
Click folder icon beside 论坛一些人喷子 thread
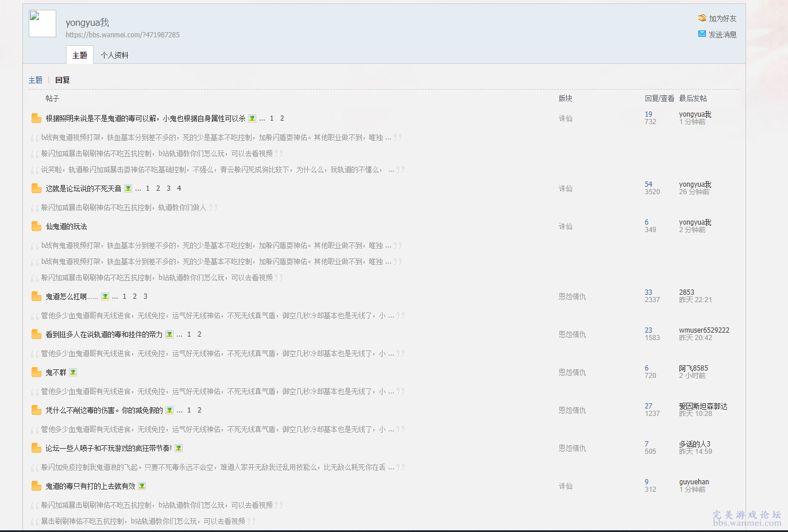pyautogui.click(x=36, y=448)
